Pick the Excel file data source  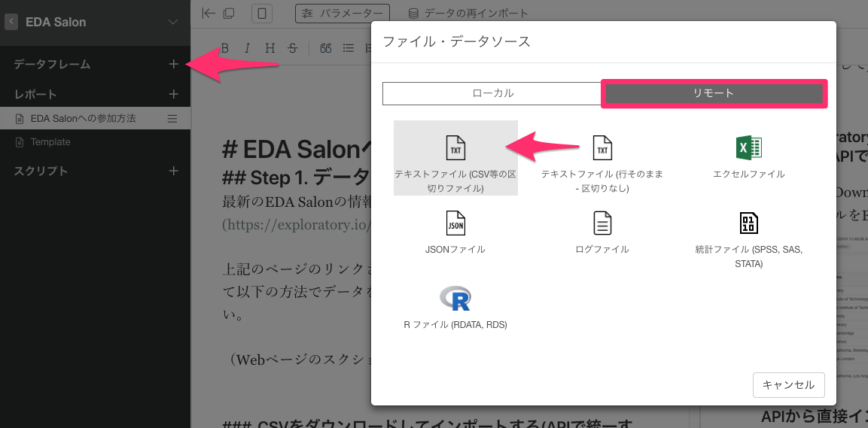(x=749, y=157)
